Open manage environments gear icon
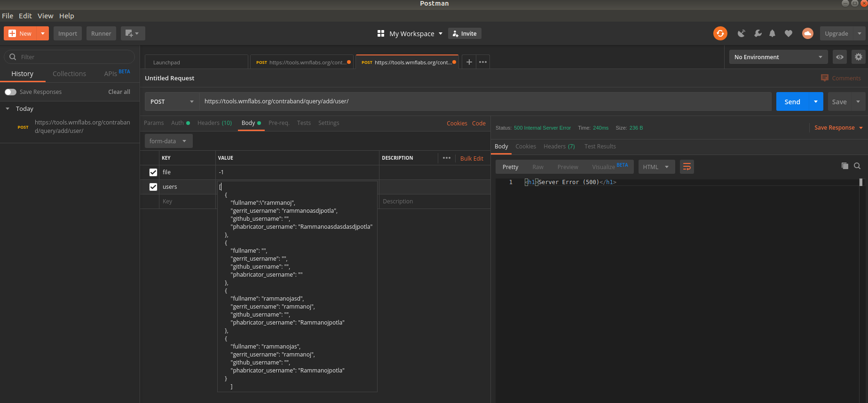868x403 pixels. 859,57
